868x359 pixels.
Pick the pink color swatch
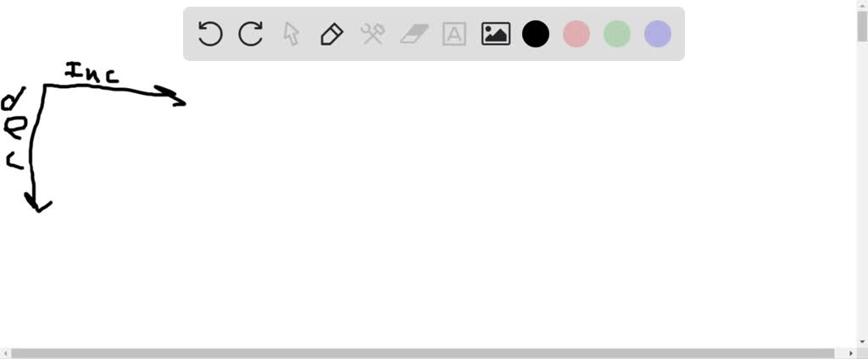[576, 34]
